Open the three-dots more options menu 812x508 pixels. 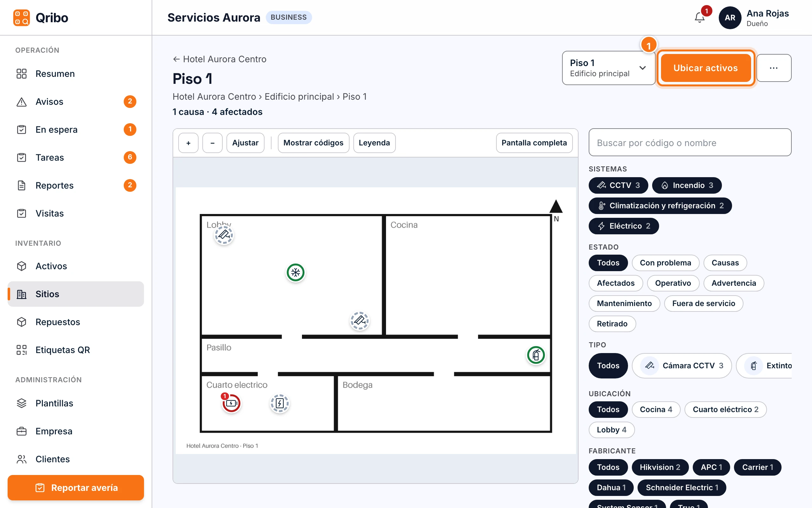[774, 68]
